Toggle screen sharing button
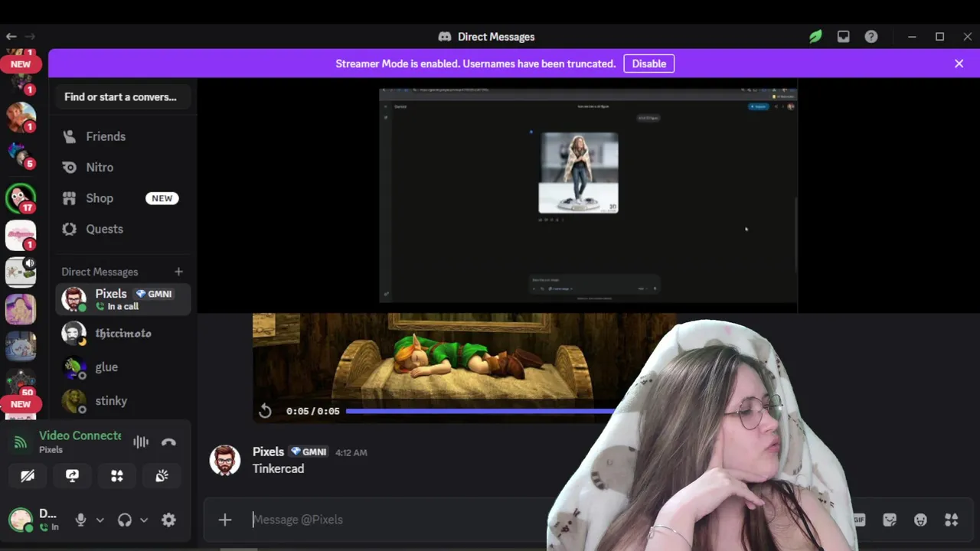Image resolution: width=980 pixels, height=551 pixels. pos(72,476)
